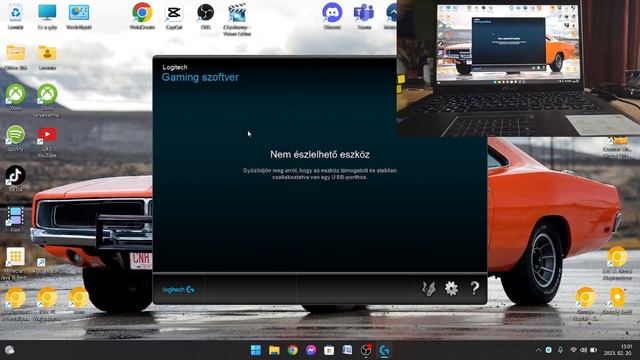Viewport: 640px width, 360px height.
Task: Expand the hidden system tray icons chevron
Action: tap(538, 350)
